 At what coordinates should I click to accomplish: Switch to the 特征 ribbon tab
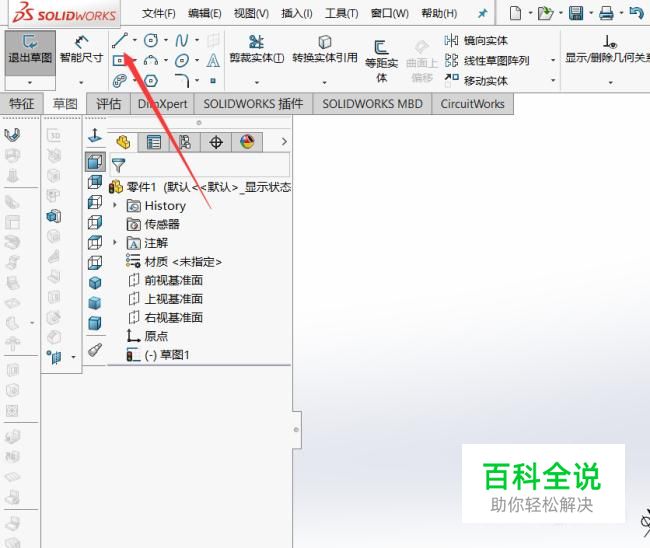tap(22, 104)
